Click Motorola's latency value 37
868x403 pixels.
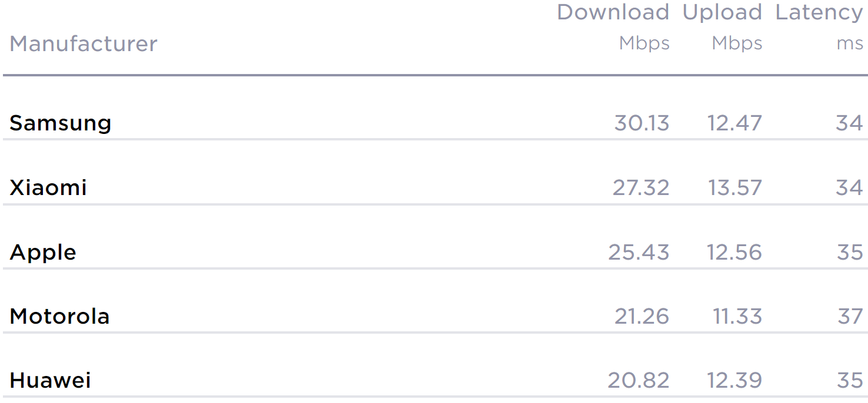tap(850, 317)
